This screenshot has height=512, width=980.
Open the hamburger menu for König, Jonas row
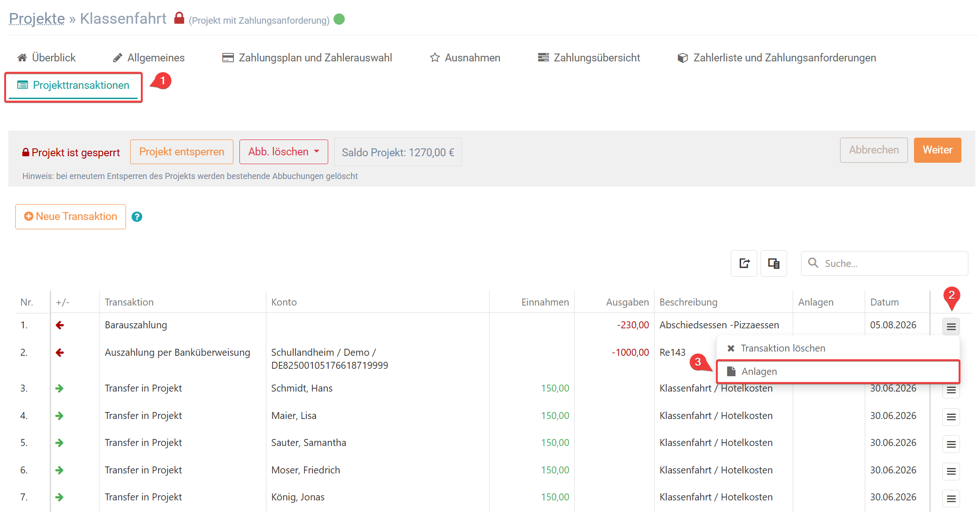click(x=951, y=499)
